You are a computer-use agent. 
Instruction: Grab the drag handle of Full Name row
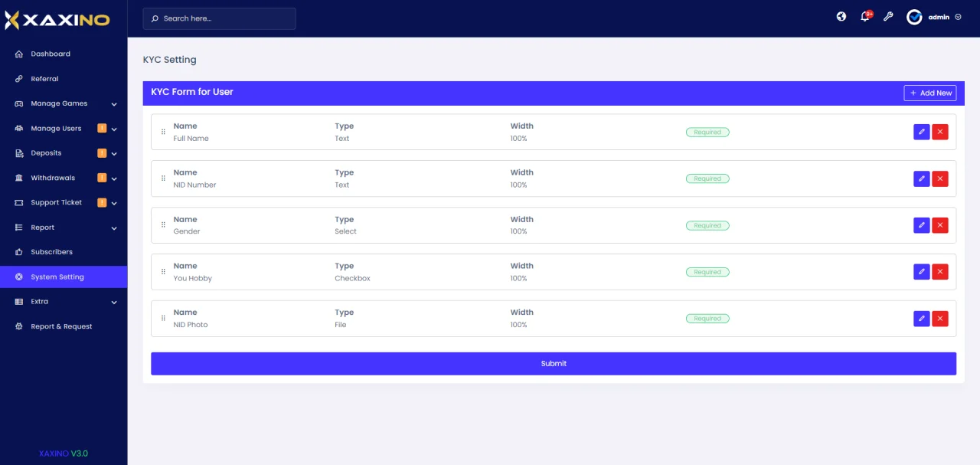pos(163,132)
